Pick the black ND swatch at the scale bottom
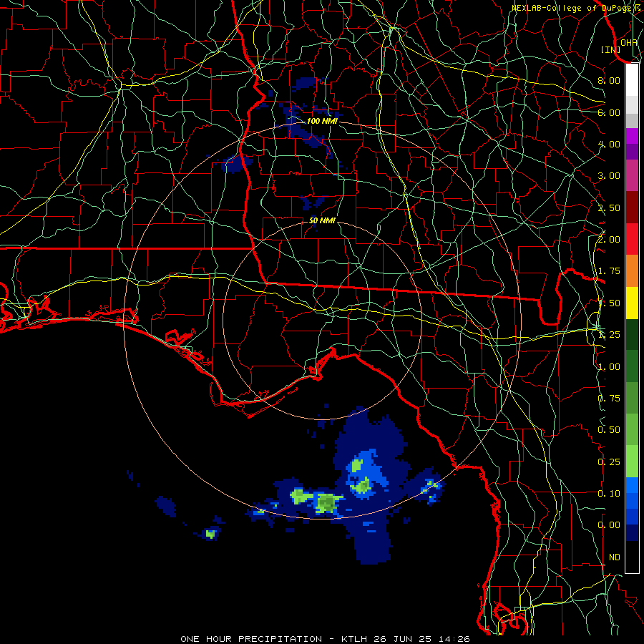Image resolution: width=644 pixels, height=644 pixels. click(x=632, y=557)
